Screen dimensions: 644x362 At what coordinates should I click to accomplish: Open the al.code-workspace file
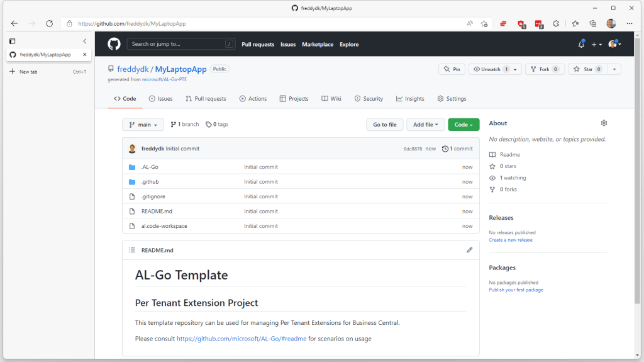click(164, 226)
